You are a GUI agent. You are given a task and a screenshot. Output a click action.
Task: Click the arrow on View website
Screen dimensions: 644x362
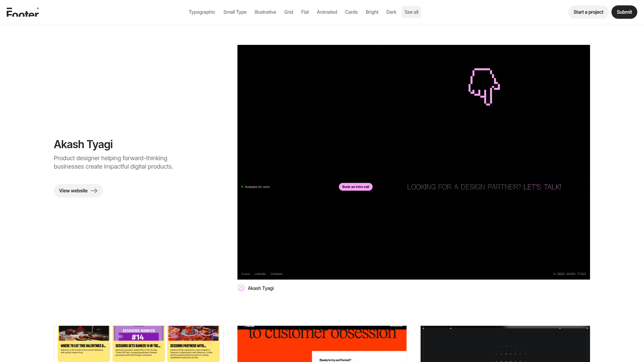(94, 191)
